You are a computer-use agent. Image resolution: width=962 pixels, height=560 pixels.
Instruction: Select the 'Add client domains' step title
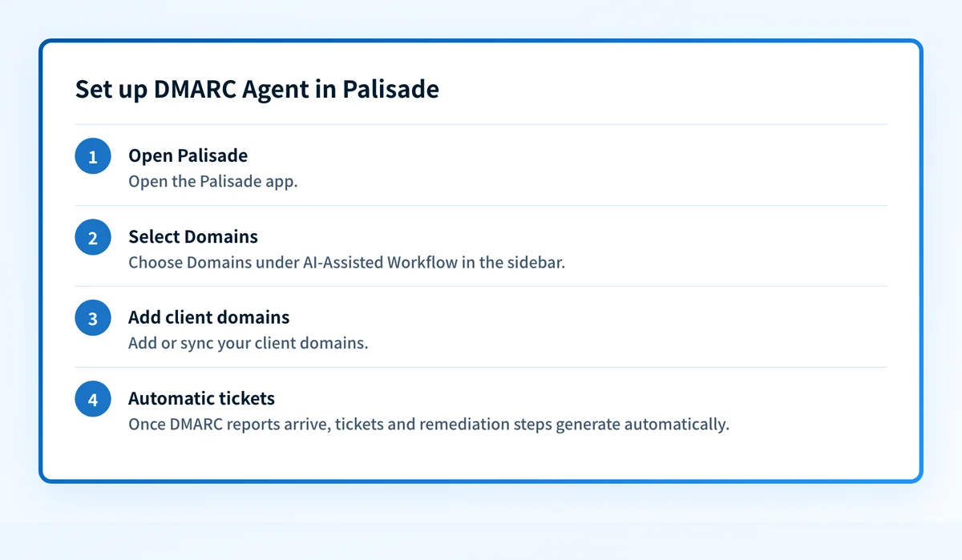click(x=208, y=317)
